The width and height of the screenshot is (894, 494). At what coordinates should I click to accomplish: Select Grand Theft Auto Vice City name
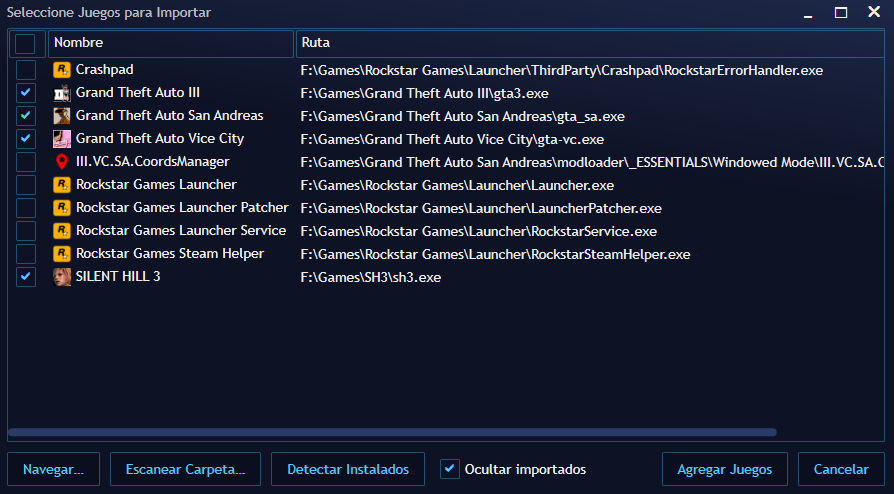(160, 139)
